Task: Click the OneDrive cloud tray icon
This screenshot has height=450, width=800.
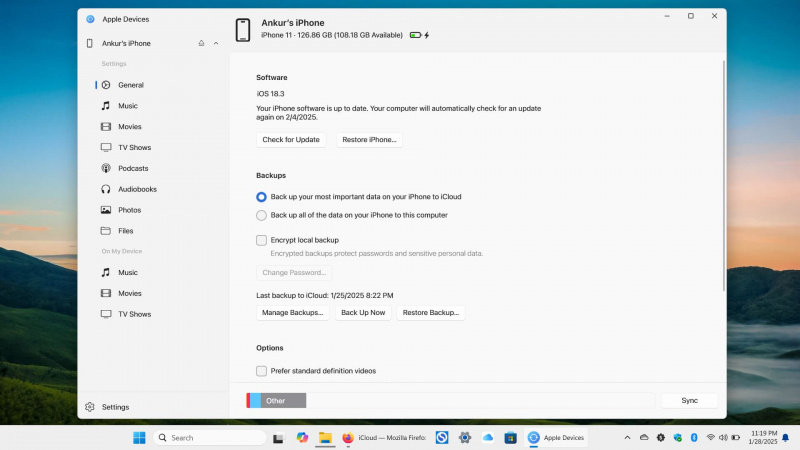Action: pos(644,438)
